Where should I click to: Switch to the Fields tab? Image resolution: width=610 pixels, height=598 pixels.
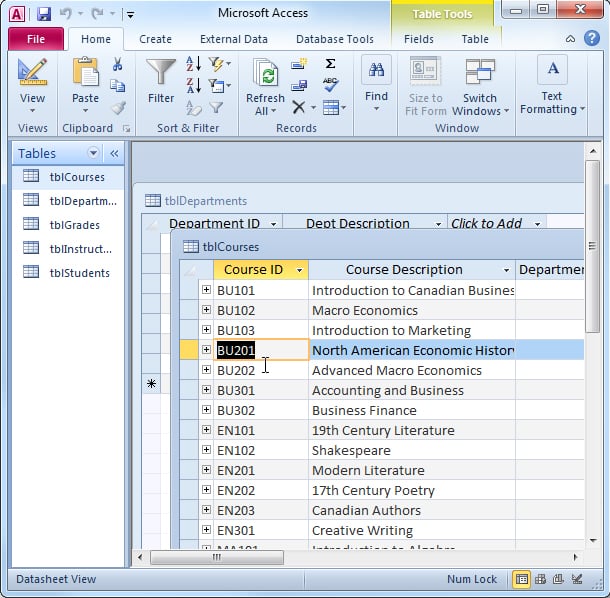tap(419, 39)
